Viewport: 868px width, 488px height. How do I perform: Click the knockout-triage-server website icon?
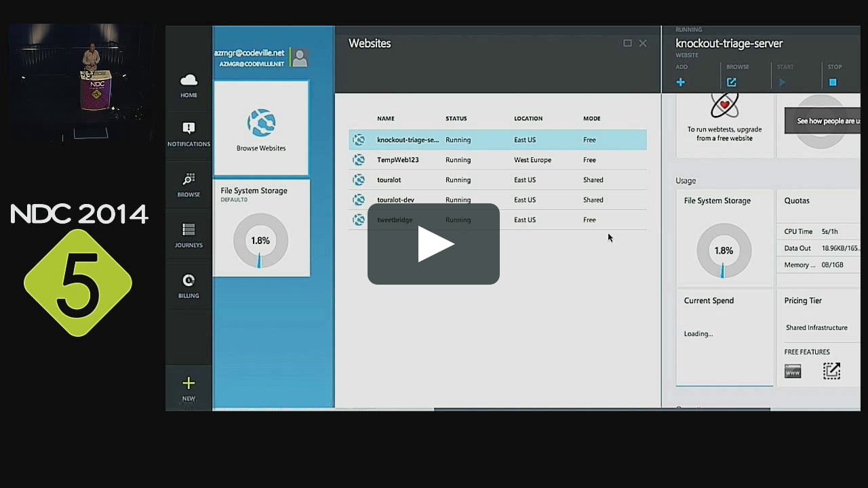pos(359,140)
